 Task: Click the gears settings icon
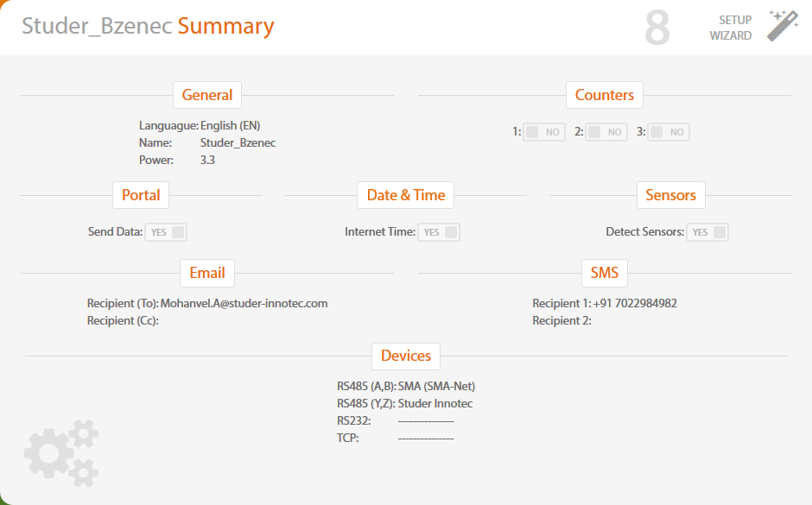click(x=61, y=453)
